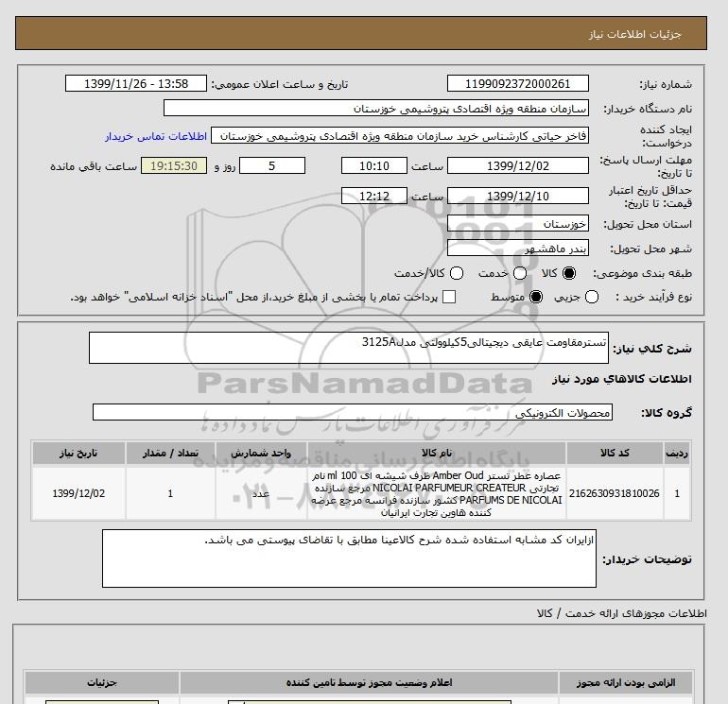The image size is (728, 704).
Task: Click the کد کالا column header
Action: click(x=615, y=453)
